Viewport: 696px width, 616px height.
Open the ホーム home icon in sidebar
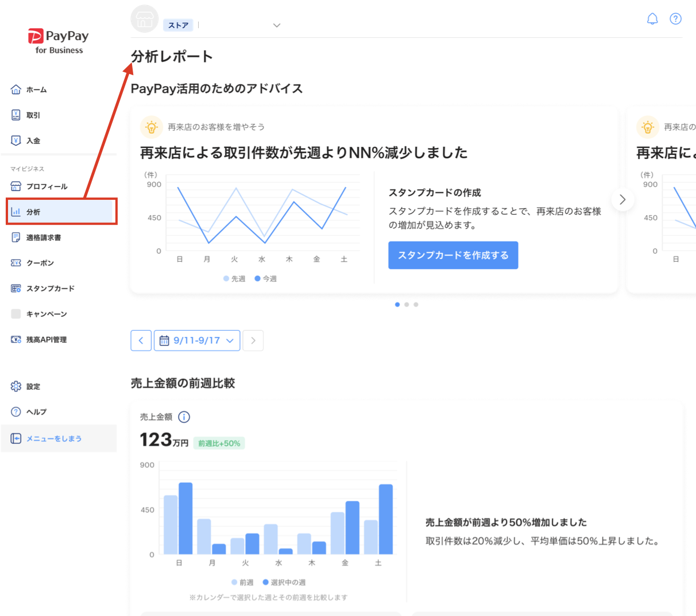(x=16, y=90)
